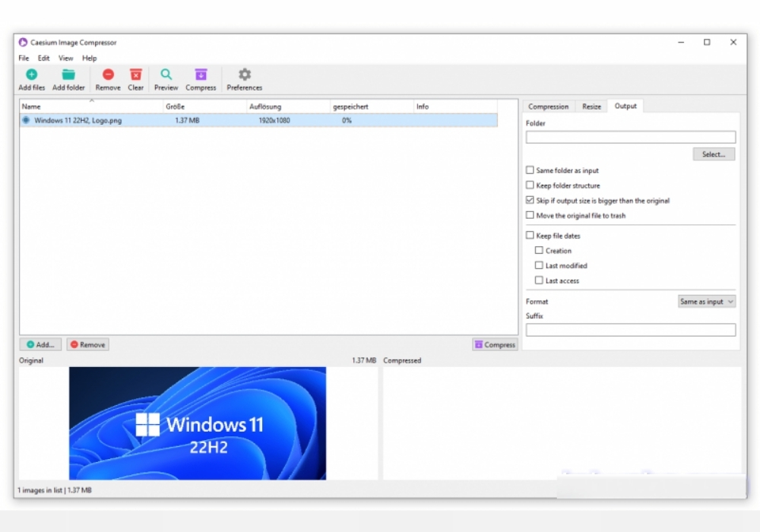Click the Select... folder button

(714, 154)
